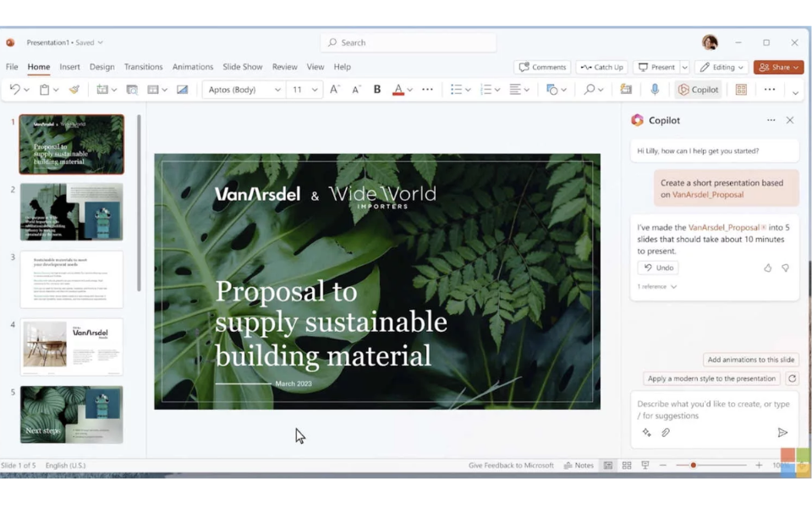Screen dimensions: 812x508
Task: Open the Help tab
Action: pyautogui.click(x=343, y=67)
